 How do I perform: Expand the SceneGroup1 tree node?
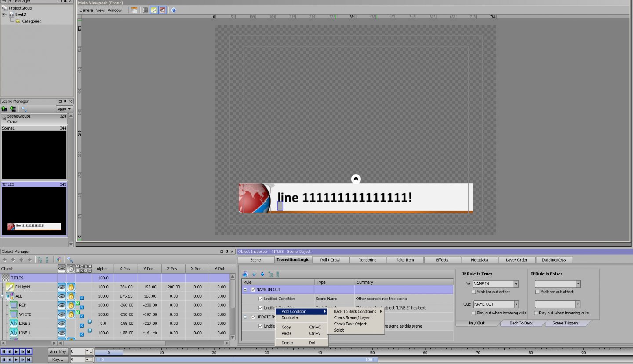(4, 119)
